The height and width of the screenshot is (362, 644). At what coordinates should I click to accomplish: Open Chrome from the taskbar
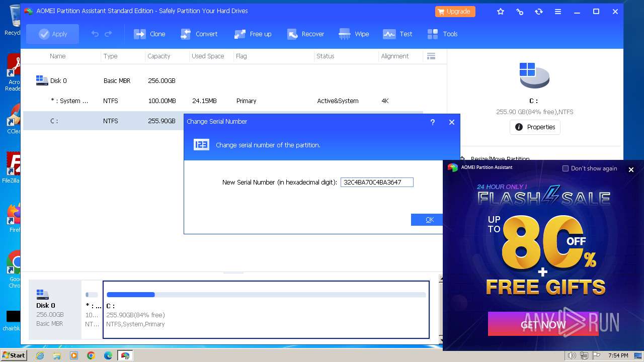(x=91, y=355)
